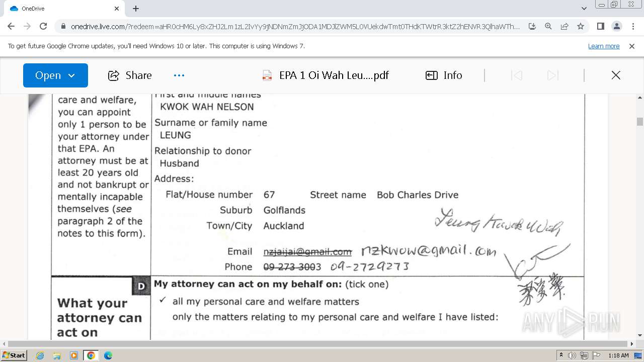Reload the current page
Image resolution: width=644 pixels, height=362 pixels.
(x=43, y=26)
